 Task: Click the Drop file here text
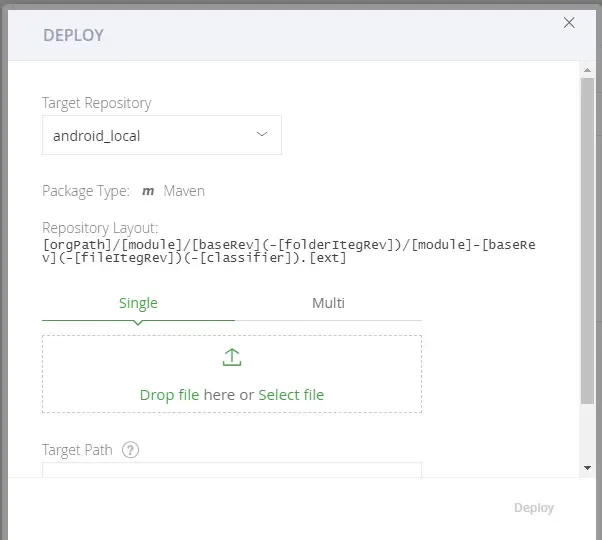(187, 395)
